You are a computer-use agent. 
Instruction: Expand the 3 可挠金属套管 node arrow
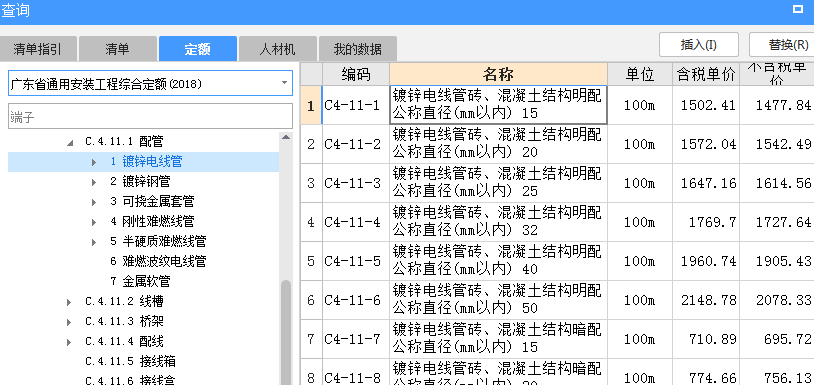[x=94, y=202]
